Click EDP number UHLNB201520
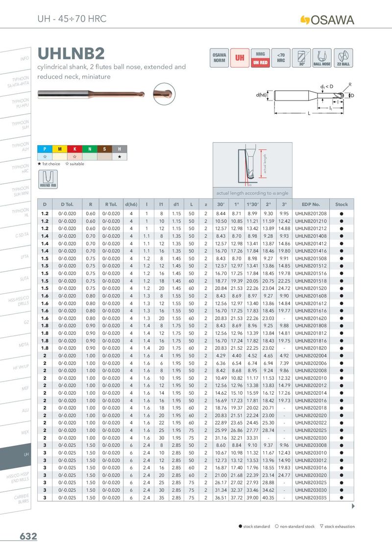This screenshot has width=392, height=555. point(311,288)
